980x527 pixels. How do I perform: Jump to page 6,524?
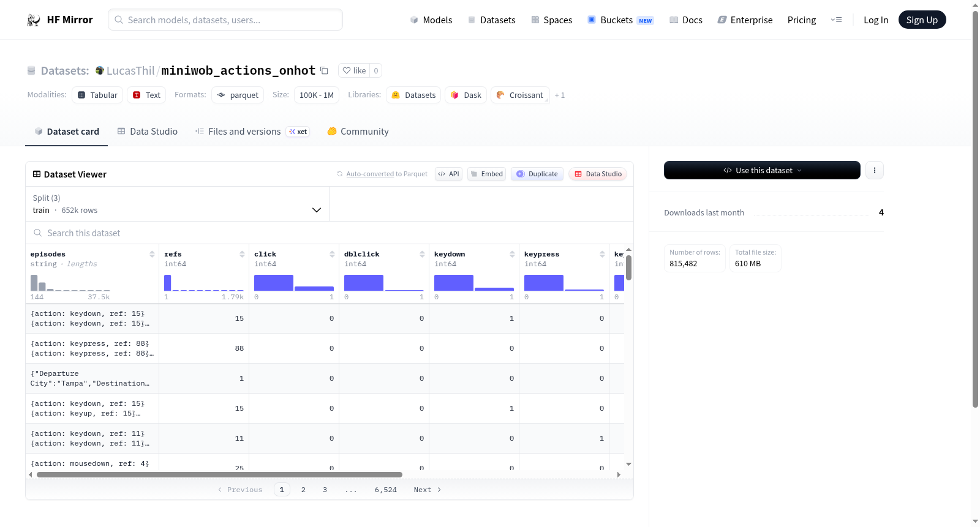coord(386,490)
